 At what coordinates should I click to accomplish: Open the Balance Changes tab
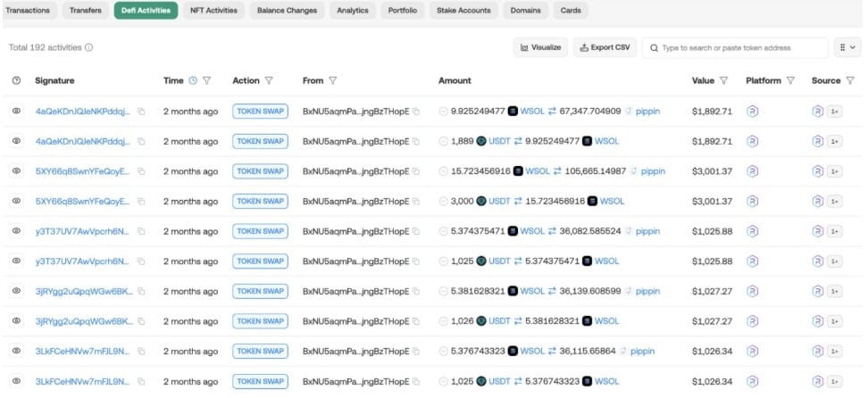pyautogui.click(x=287, y=11)
